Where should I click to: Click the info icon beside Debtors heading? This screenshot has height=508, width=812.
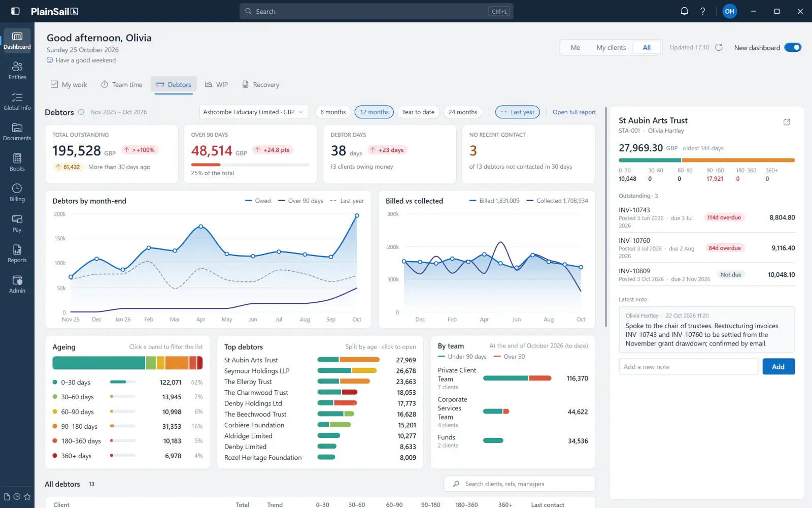point(81,112)
